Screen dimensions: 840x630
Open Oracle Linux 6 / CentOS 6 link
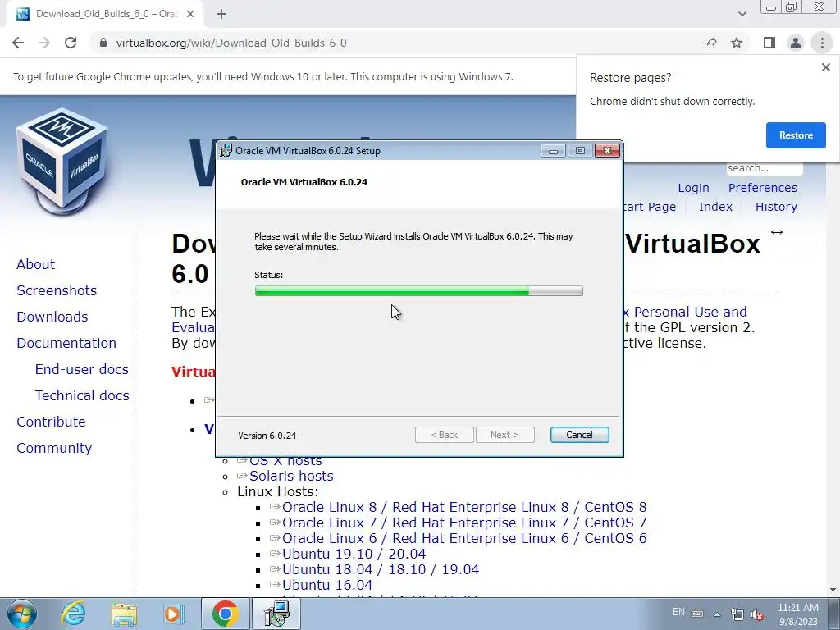[x=464, y=538]
